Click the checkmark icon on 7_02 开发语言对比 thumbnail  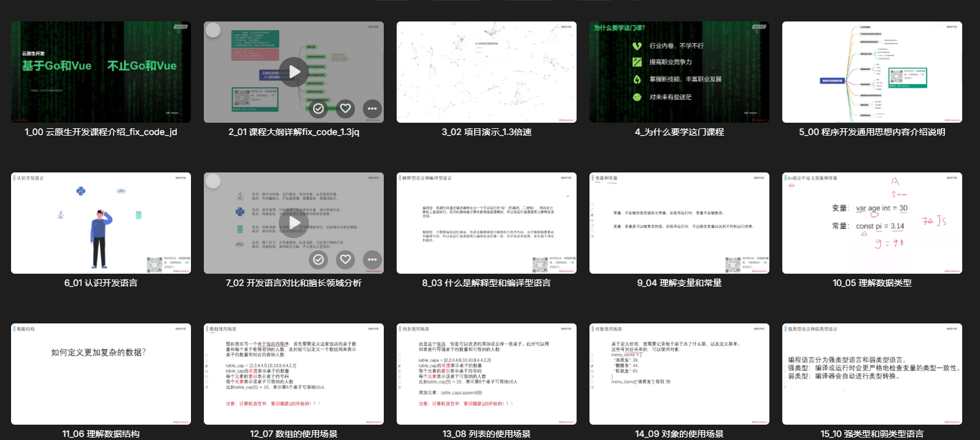[x=319, y=260]
